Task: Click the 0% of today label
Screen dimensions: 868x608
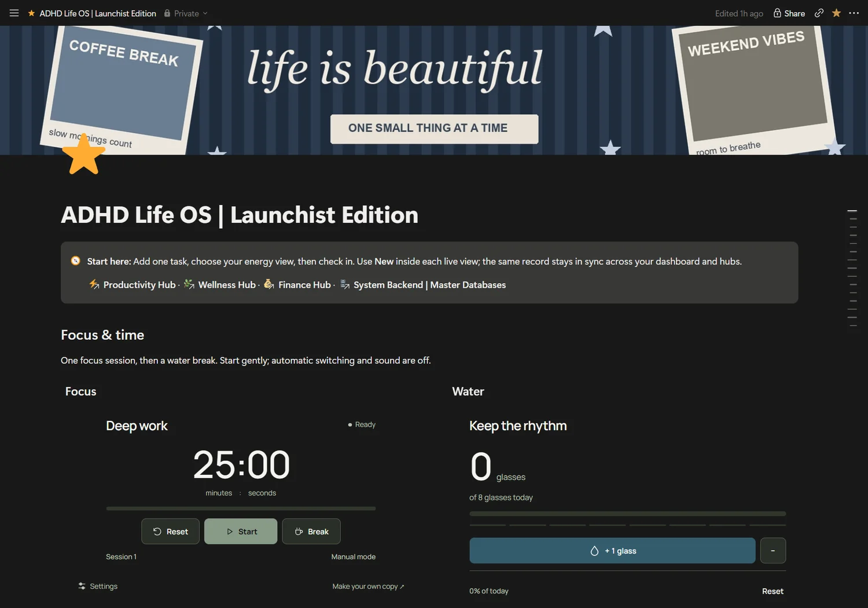Action: coord(489,591)
